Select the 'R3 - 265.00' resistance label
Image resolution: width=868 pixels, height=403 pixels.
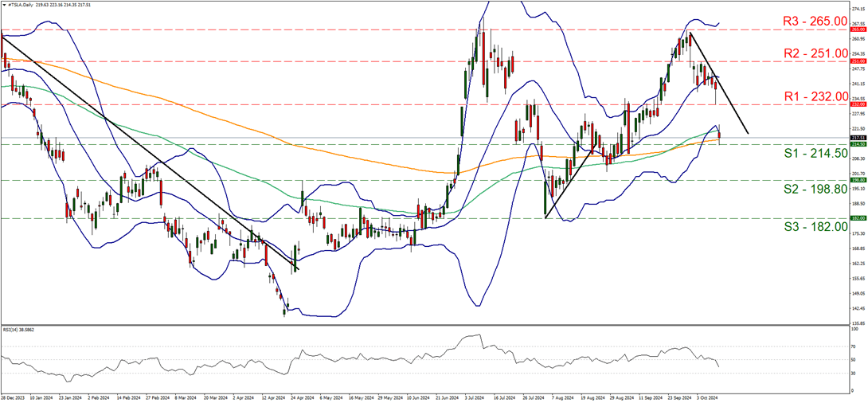click(x=815, y=21)
